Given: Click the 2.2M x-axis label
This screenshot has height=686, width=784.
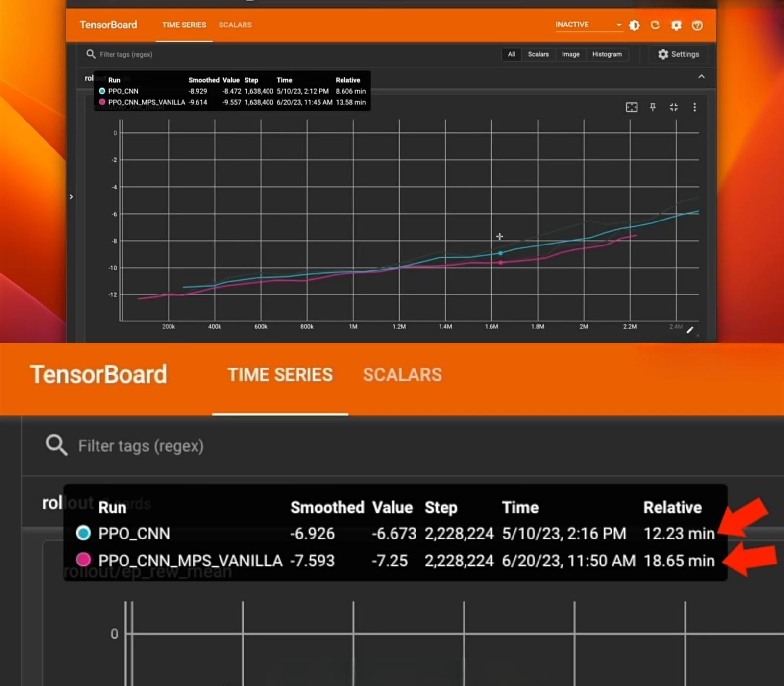Looking at the screenshot, I should tap(630, 326).
